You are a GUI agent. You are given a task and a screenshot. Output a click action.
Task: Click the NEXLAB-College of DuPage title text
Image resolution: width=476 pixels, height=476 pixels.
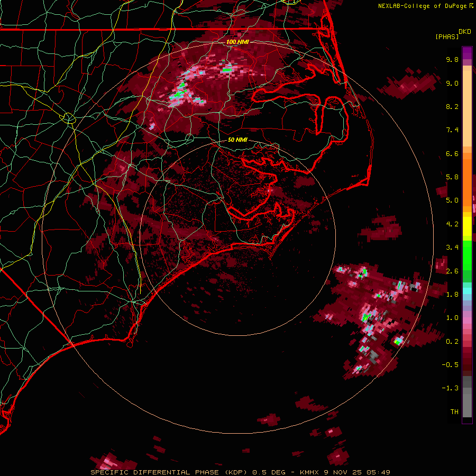pyautogui.click(x=422, y=6)
